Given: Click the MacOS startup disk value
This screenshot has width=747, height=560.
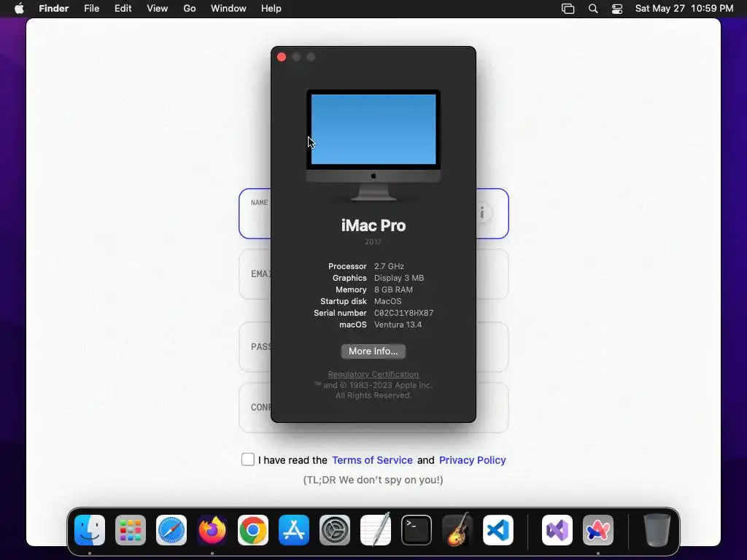Looking at the screenshot, I should tap(388, 301).
